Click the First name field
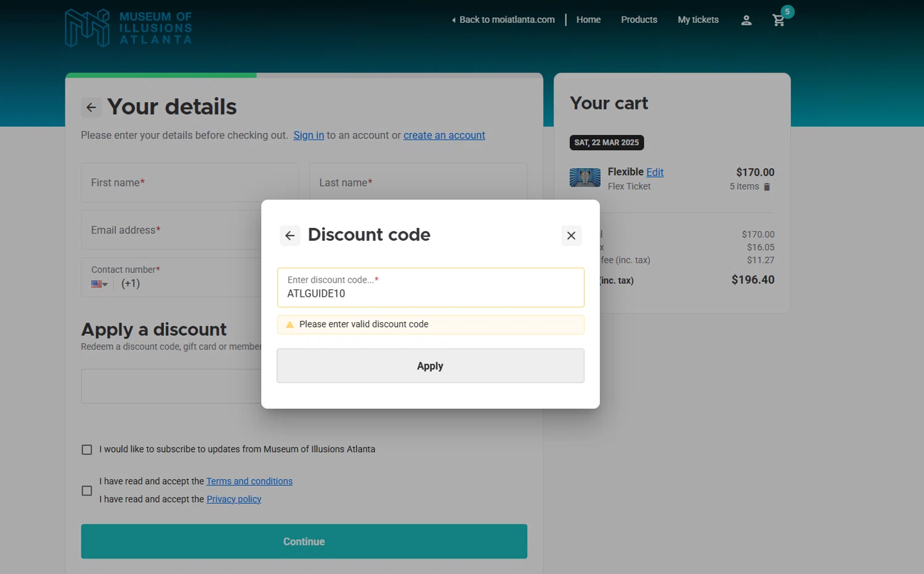Screen dimensions: 924x574 [x=190, y=182]
